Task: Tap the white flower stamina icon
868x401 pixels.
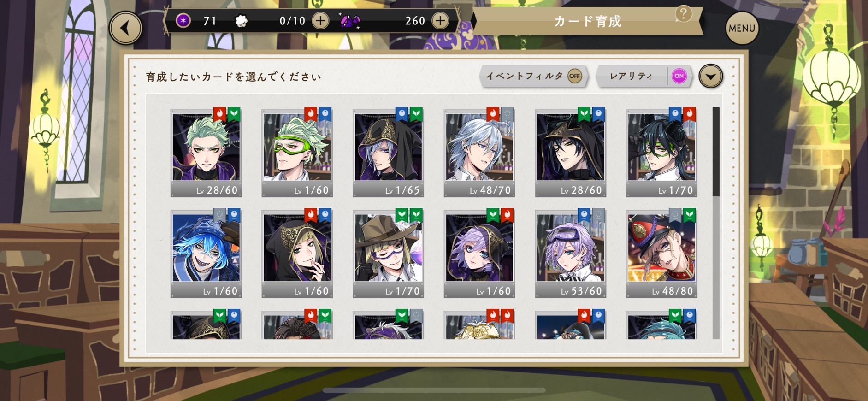Action: coord(241,21)
